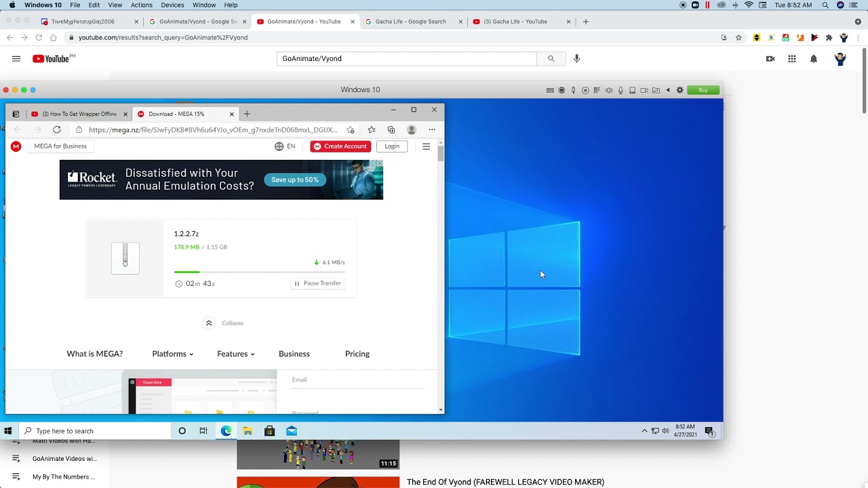Open Edge profile avatar icon
Viewport: 868px width, 488px height.
coord(412,129)
